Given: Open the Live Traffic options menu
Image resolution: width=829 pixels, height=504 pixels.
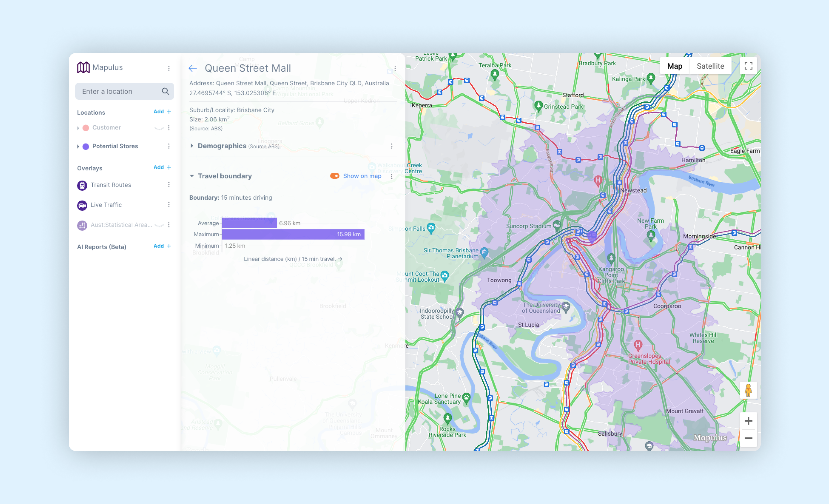Looking at the screenshot, I should (x=169, y=204).
